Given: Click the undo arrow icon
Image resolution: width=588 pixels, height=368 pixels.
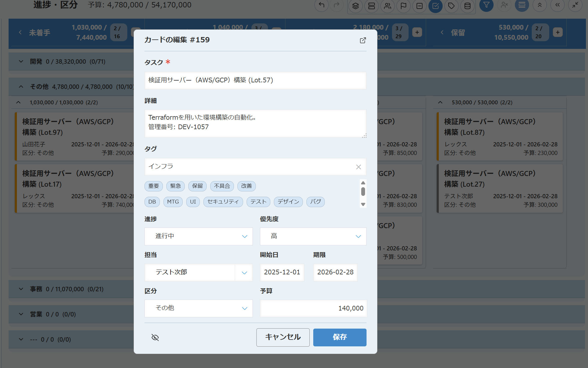Looking at the screenshot, I should (x=322, y=5).
